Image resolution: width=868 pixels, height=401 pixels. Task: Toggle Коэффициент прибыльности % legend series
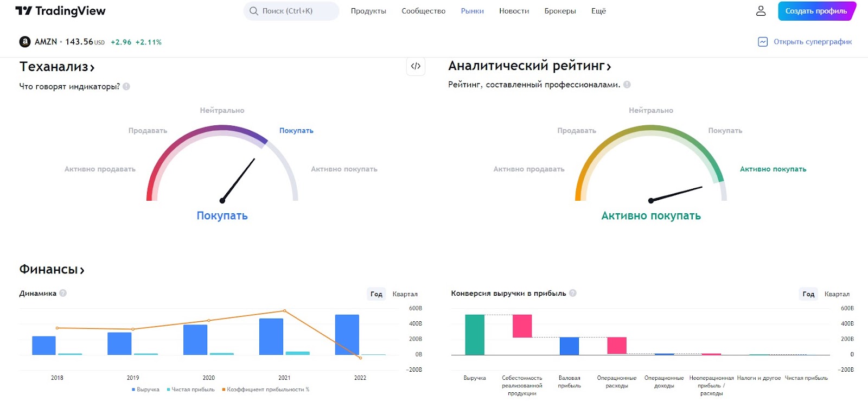(x=265, y=390)
